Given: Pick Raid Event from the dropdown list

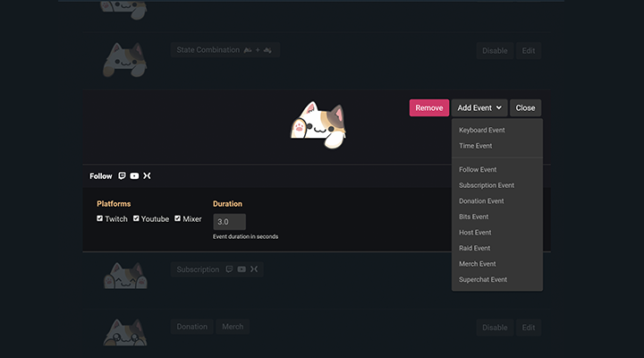Looking at the screenshot, I should pos(474,248).
